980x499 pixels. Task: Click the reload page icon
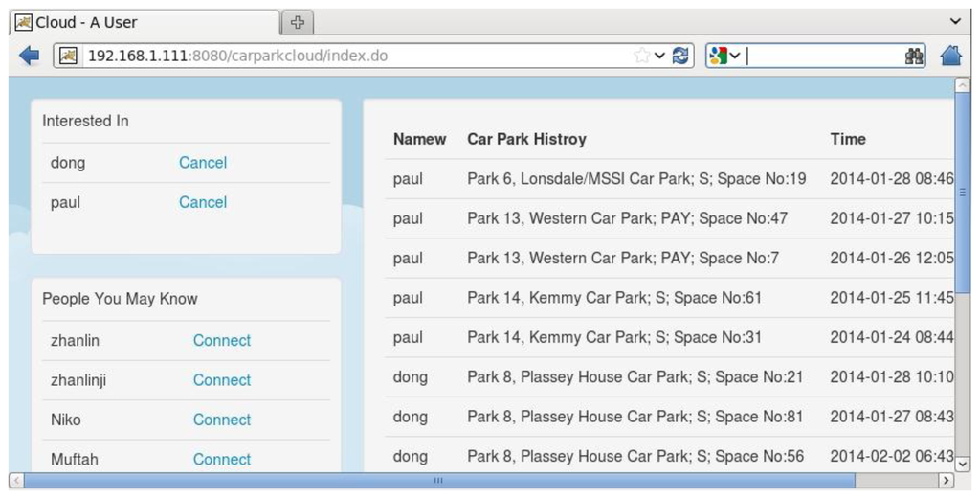680,56
